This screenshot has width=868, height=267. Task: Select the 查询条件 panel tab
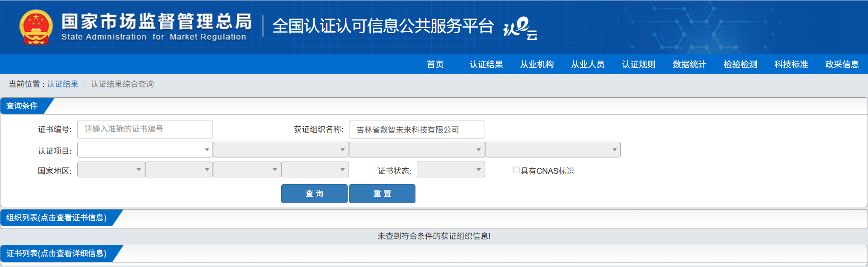(x=22, y=106)
